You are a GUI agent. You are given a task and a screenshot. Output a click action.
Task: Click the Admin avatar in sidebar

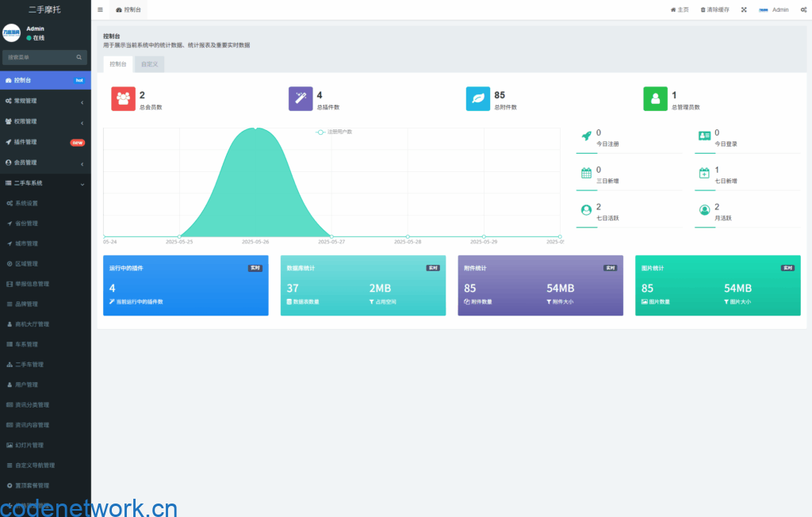tap(11, 33)
